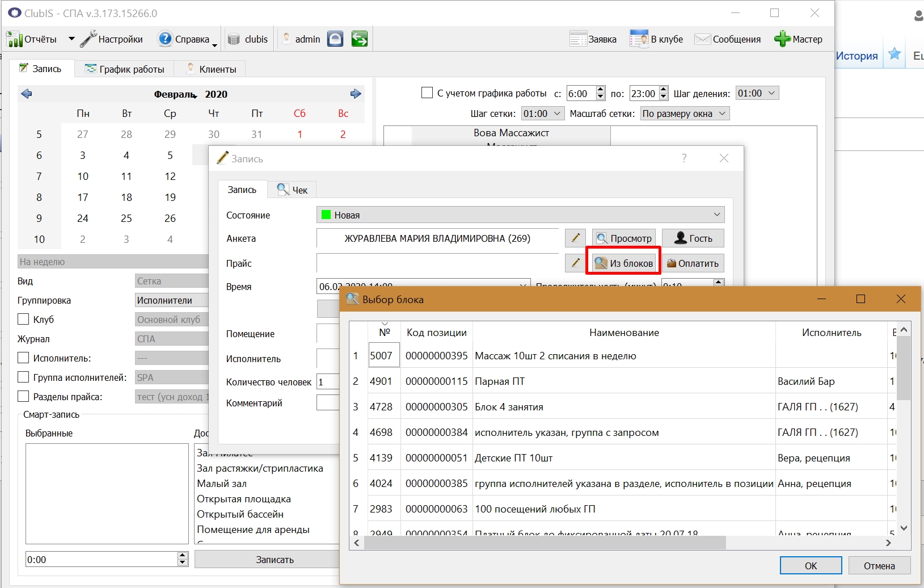Viewport: 924px width, 588px height.
Task: Enable С учетом графика работы checkbox
Action: [x=427, y=93]
